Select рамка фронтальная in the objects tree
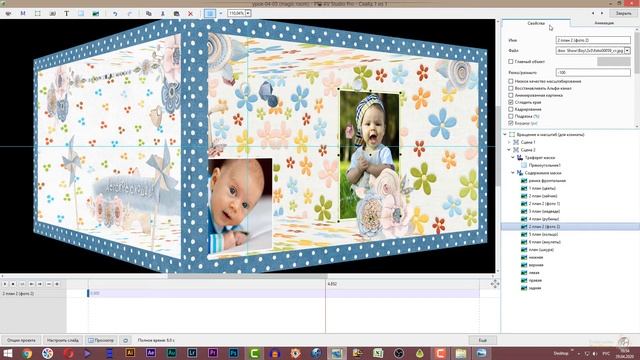Viewport: 640px width, 360px height. click(x=547, y=181)
